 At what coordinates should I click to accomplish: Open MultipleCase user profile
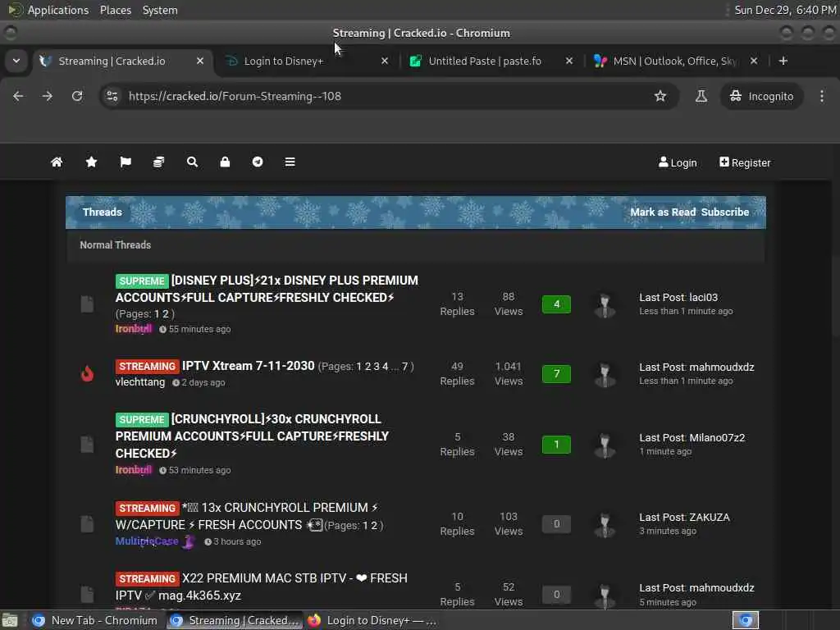[147, 541]
